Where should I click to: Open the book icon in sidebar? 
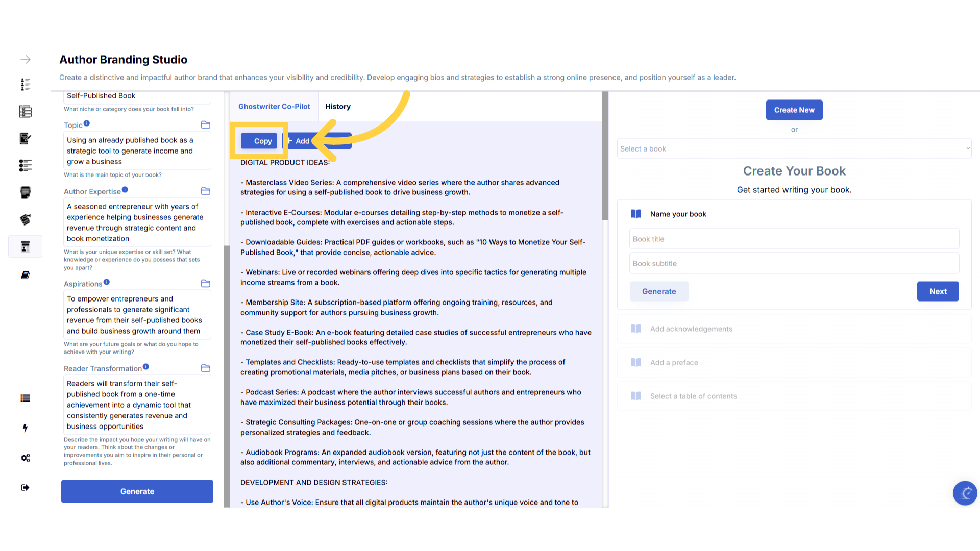(x=25, y=275)
